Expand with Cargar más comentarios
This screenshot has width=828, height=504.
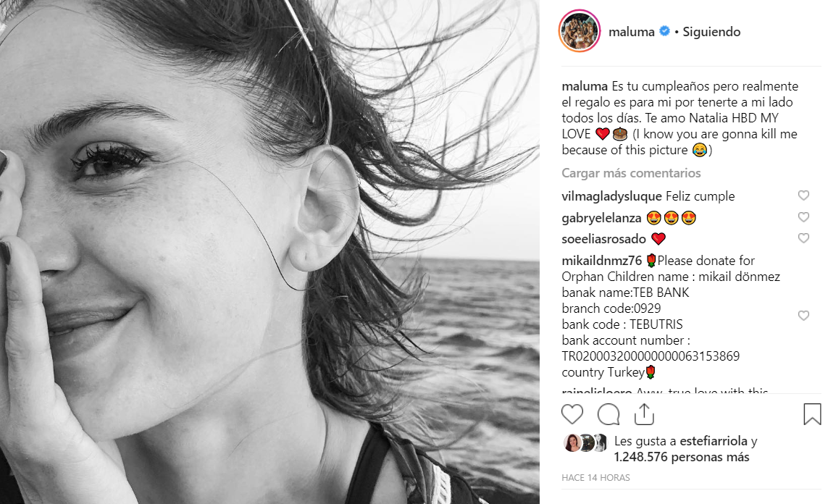click(x=631, y=173)
